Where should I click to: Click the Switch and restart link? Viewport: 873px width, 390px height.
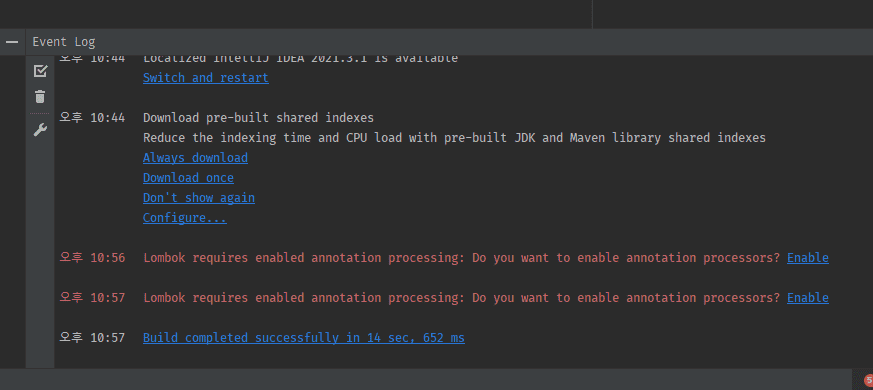pyautogui.click(x=205, y=77)
